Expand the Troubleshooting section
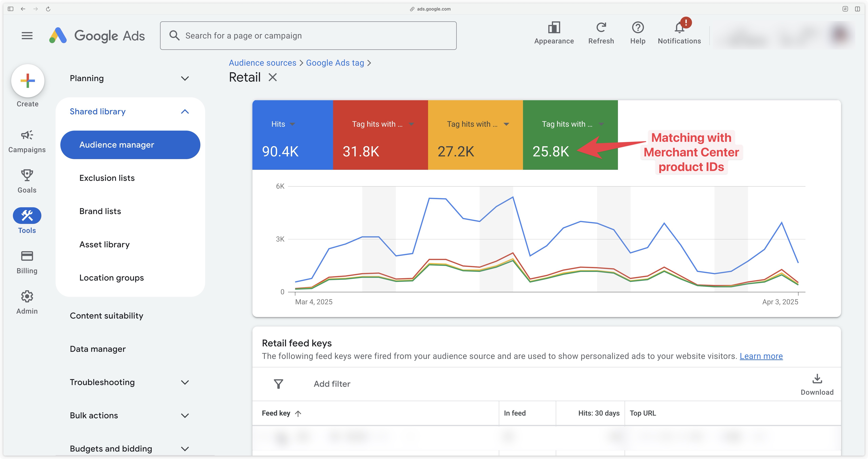 point(185,382)
